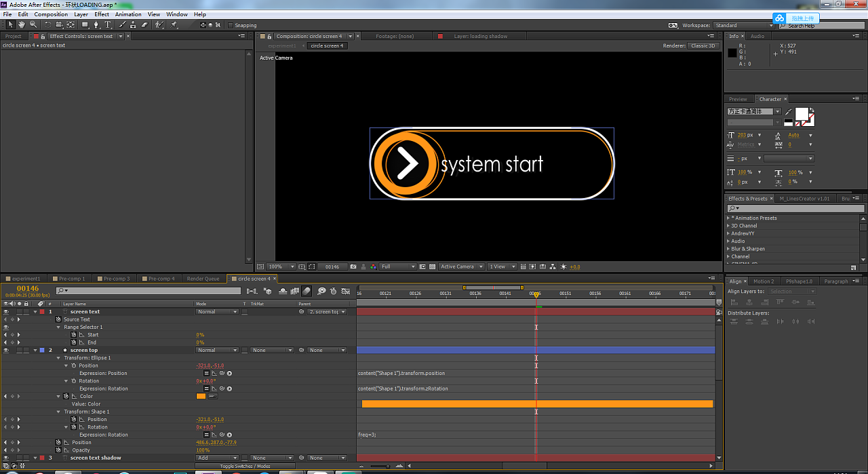This screenshot has width=868, height=474.
Task: Click the eyedropper in Character panel
Action: pyautogui.click(x=788, y=111)
